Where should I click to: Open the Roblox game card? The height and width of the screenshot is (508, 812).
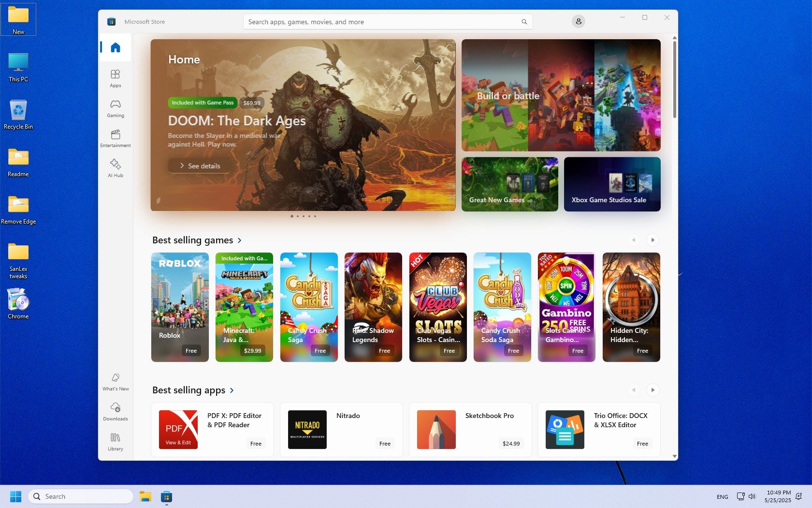pyautogui.click(x=180, y=307)
